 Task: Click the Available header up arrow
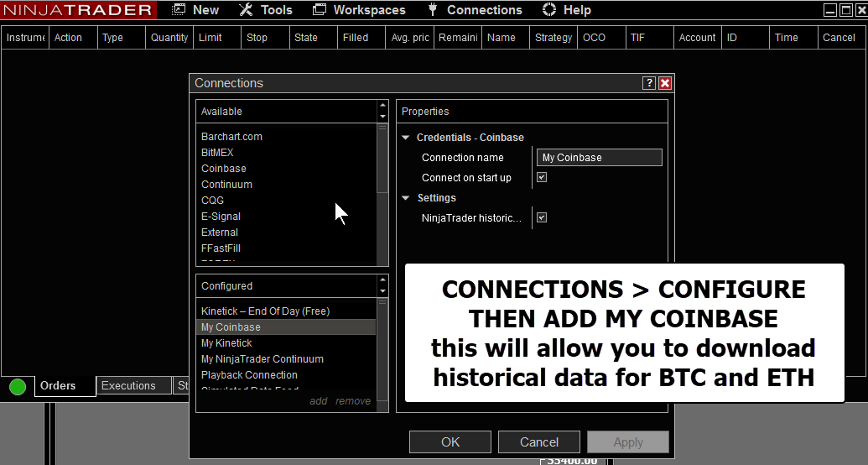[382, 106]
